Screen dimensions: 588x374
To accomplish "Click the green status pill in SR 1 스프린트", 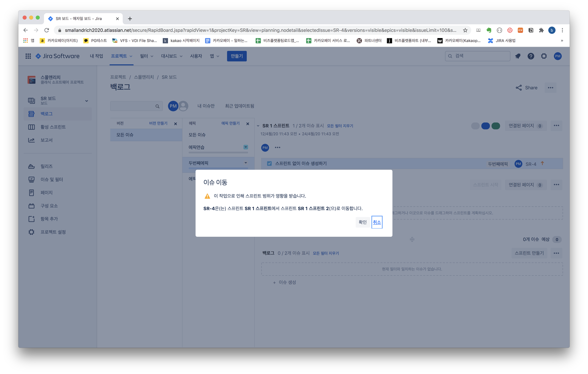I will (x=496, y=126).
